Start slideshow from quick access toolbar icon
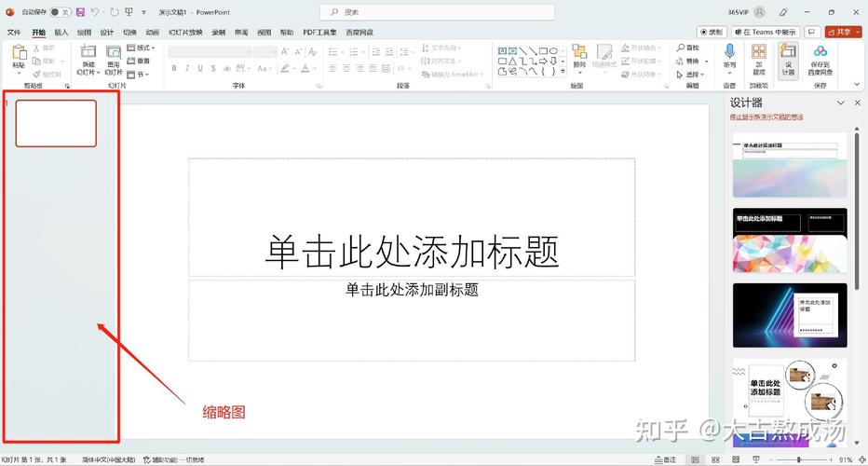The height and width of the screenshot is (466, 868). [129, 11]
